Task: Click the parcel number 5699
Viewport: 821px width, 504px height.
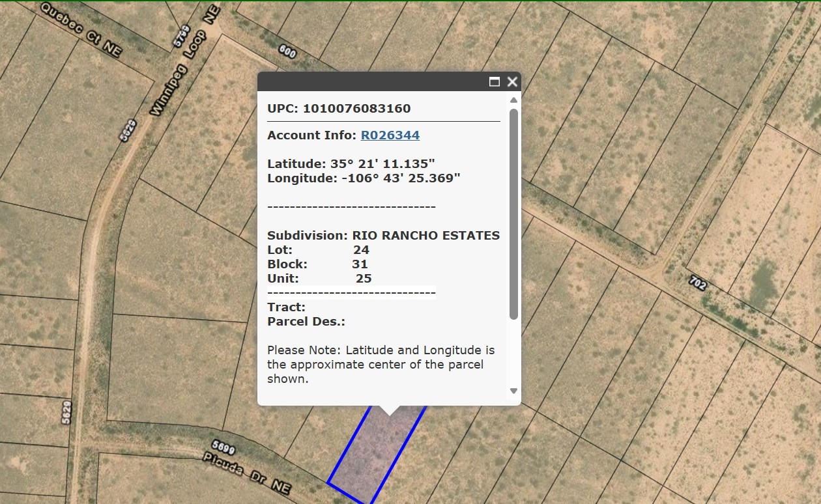Action: [x=222, y=448]
